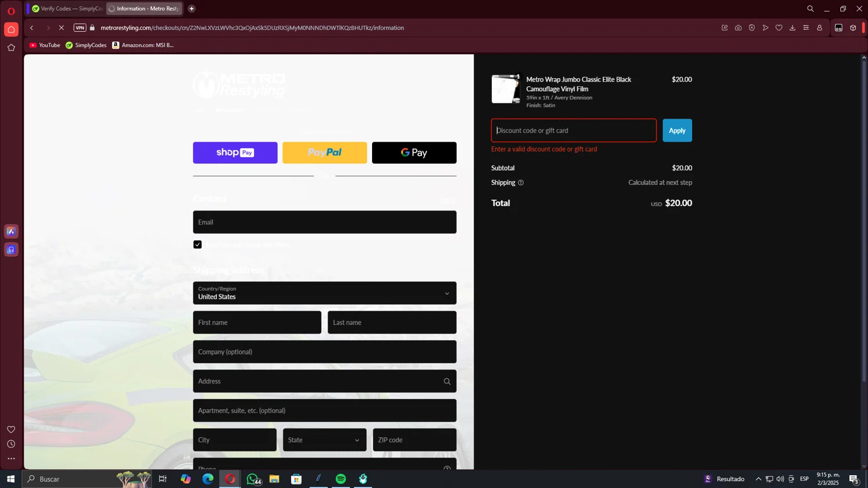This screenshot has width=868, height=488.
Task: Click the page vertical scrollbar
Action: coord(864,220)
